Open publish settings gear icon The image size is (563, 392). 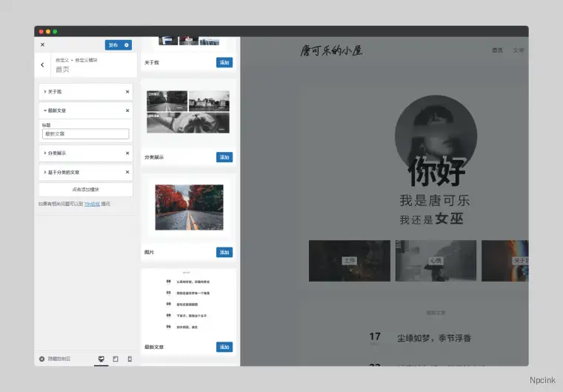pos(127,45)
